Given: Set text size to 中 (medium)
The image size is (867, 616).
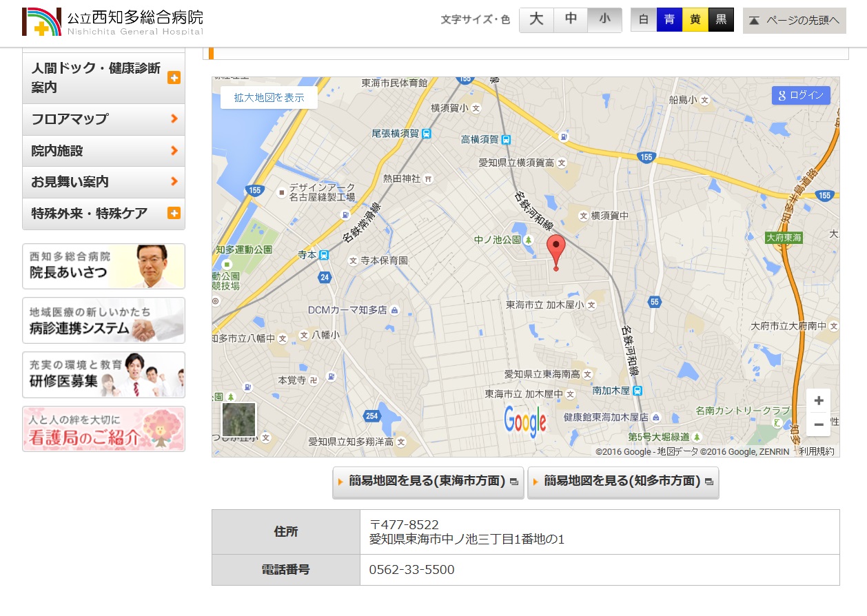Looking at the screenshot, I should coord(571,20).
